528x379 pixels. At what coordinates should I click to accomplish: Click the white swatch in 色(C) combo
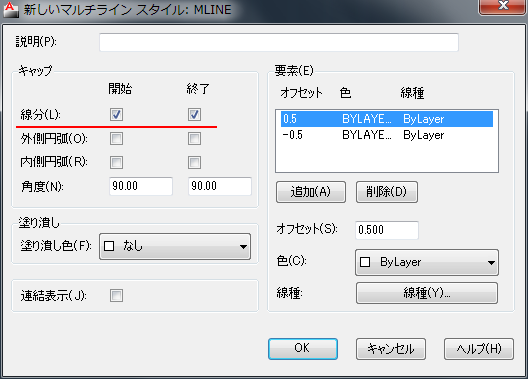365,262
